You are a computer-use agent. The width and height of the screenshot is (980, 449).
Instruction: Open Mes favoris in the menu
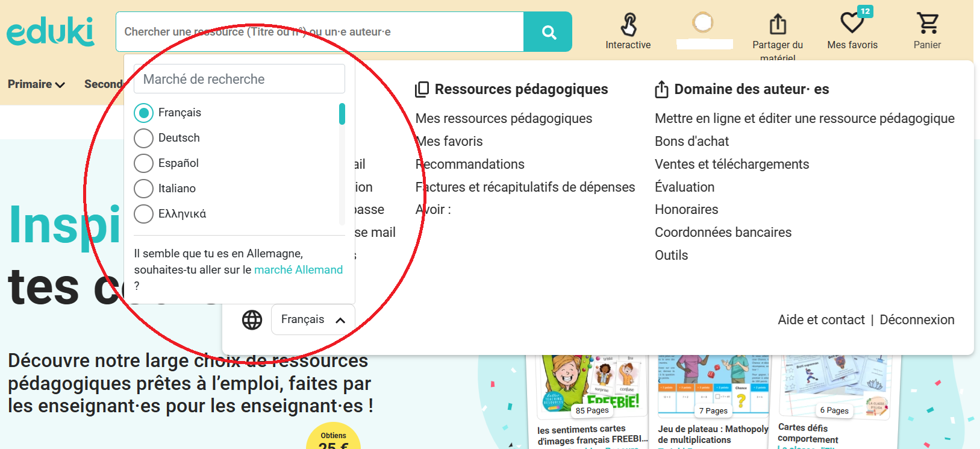(x=449, y=142)
